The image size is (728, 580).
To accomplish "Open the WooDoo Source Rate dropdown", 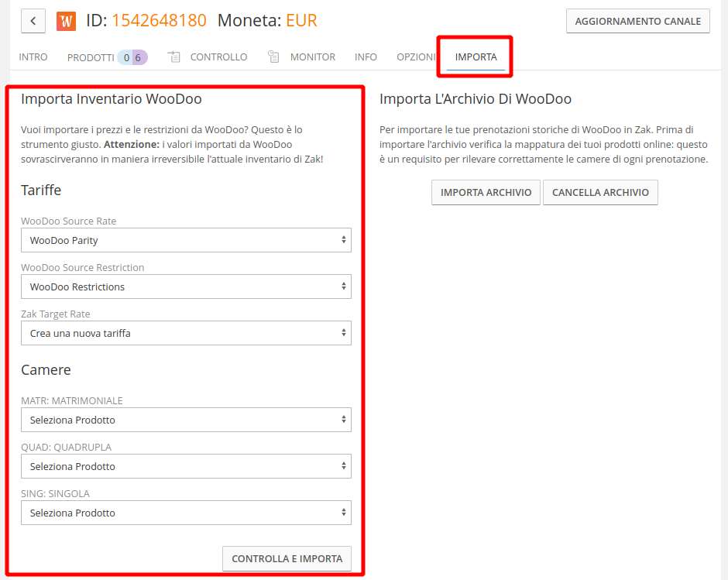I will tap(186, 240).
